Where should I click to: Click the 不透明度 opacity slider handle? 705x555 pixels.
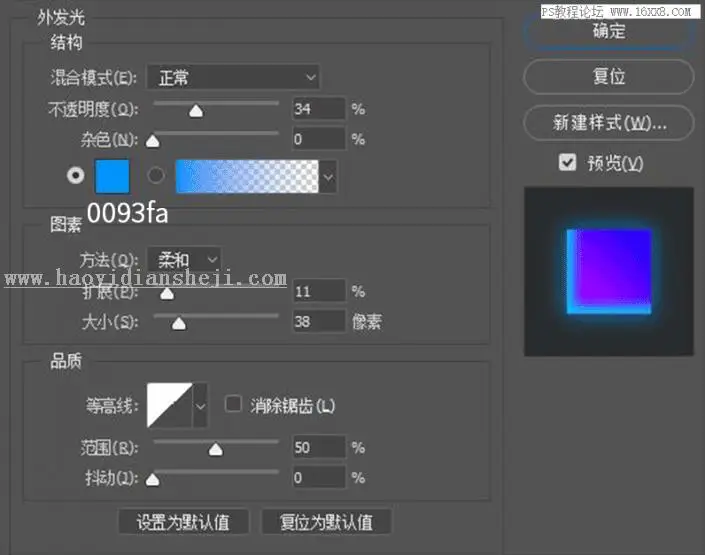pyautogui.click(x=196, y=111)
